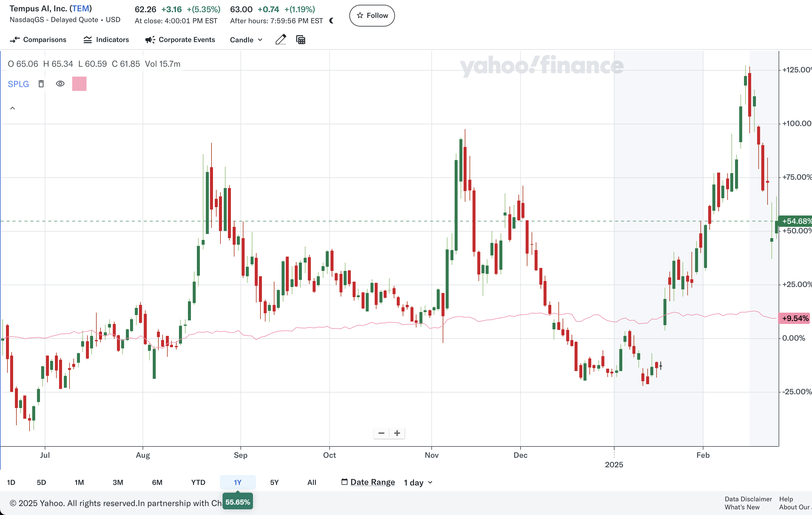Image resolution: width=812 pixels, height=515 pixels.
Task: Click the Corporate Events megaphone icon
Action: (150, 40)
